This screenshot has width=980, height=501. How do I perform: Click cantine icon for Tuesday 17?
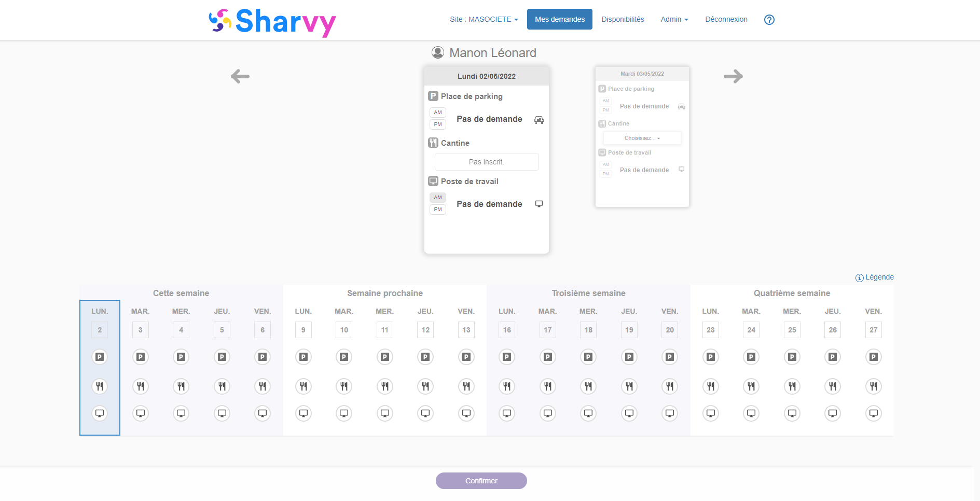548,386
